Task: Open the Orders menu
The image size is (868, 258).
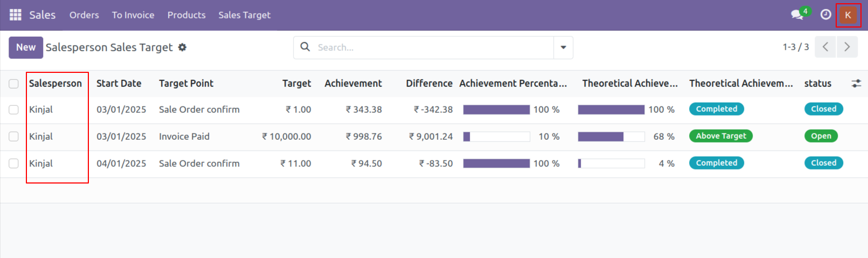Action: click(84, 15)
